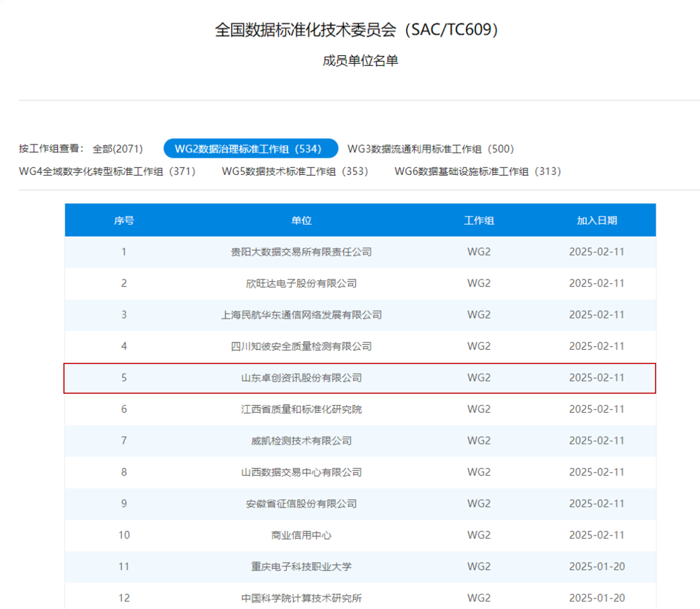Click the WG2 cell for 重庆电子科技职业大学
Image resolution: width=700 pixels, height=609 pixels.
pos(479,566)
